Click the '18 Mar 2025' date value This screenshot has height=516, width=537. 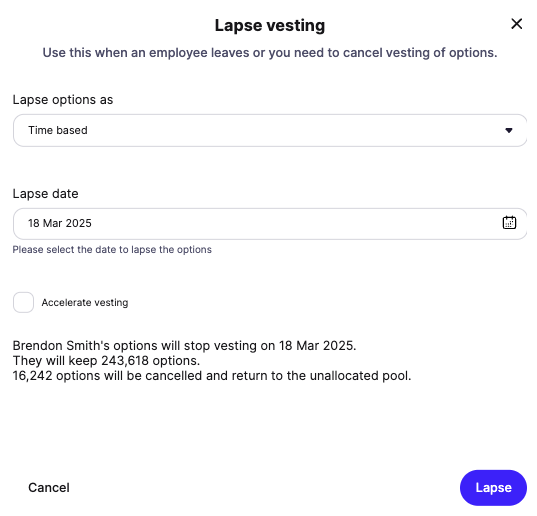pos(60,223)
